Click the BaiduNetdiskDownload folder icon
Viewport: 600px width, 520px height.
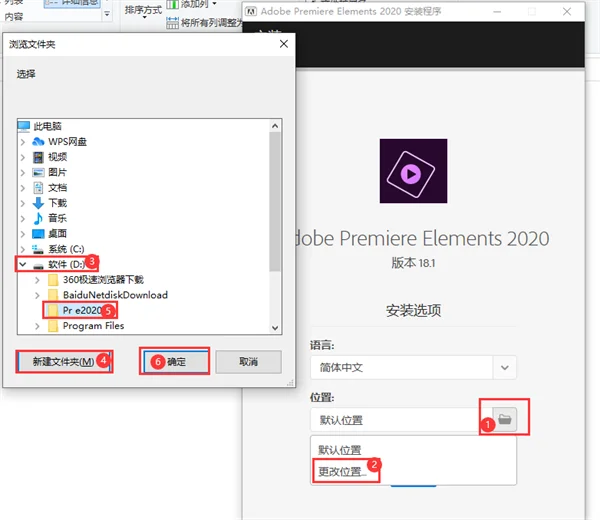(x=53, y=295)
